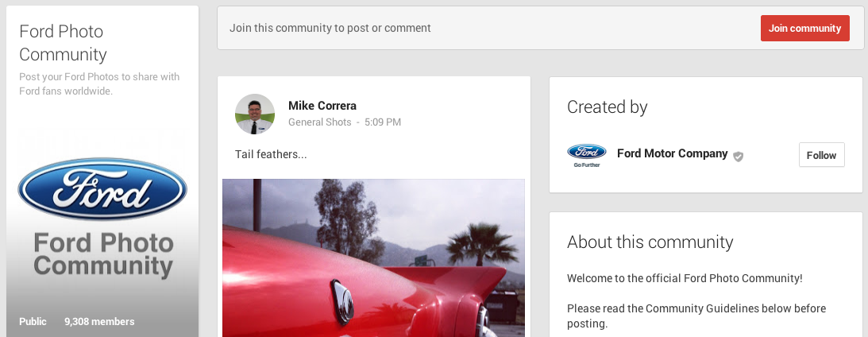
Task: Click the Public label in sidebar
Action: (33, 321)
